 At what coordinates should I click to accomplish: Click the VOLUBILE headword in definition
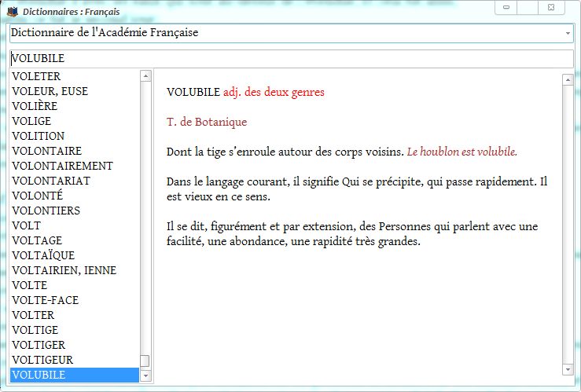(x=193, y=92)
